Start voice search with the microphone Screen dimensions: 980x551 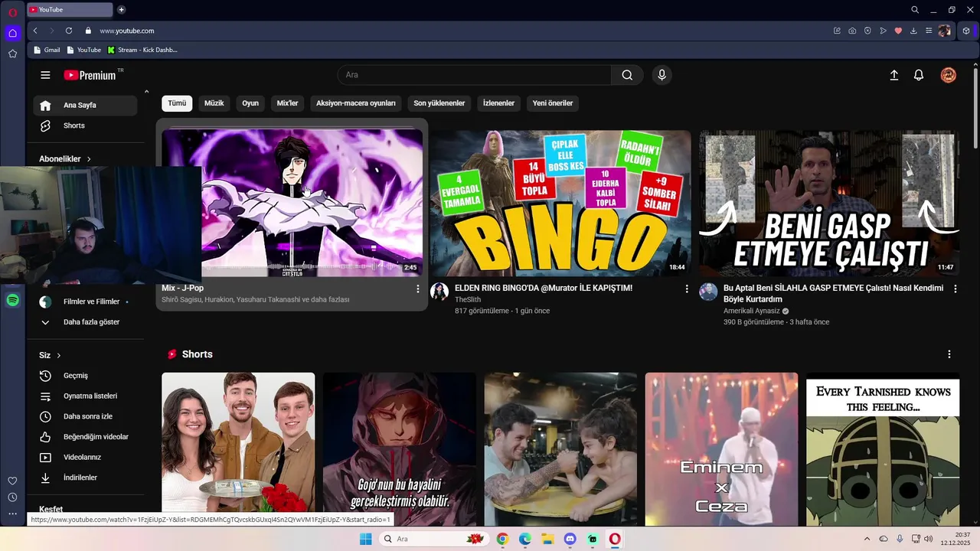pyautogui.click(x=661, y=75)
